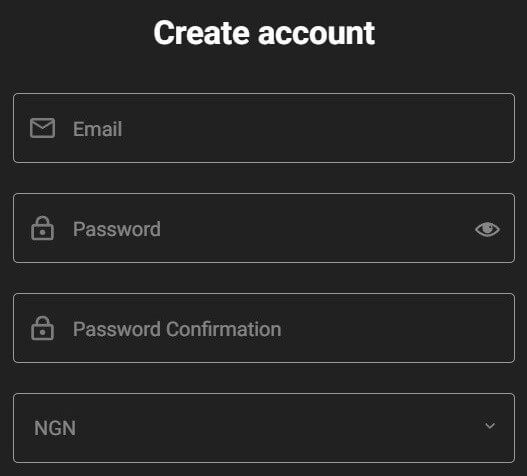Select the Email placeholder text
The height and width of the screenshot is (476, 527).
coord(97,129)
